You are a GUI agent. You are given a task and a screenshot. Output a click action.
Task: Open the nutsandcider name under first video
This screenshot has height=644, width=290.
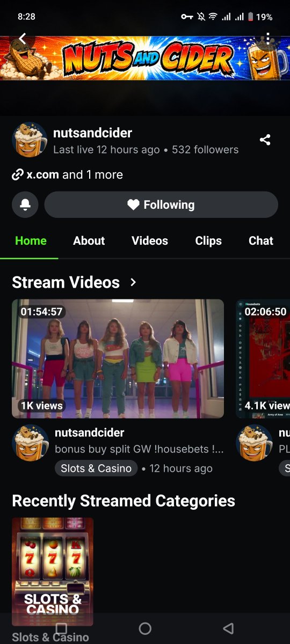coord(90,433)
